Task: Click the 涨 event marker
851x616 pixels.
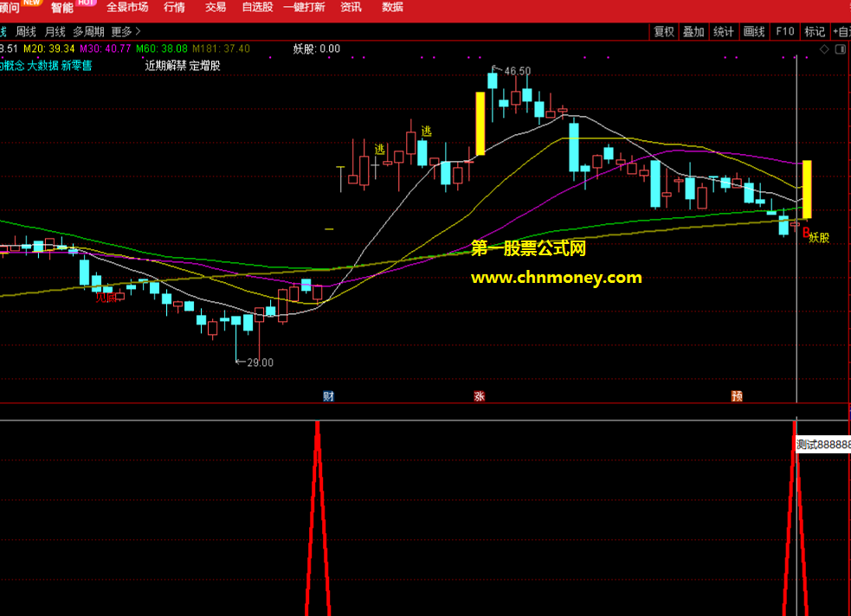Action: coord(480,396)
